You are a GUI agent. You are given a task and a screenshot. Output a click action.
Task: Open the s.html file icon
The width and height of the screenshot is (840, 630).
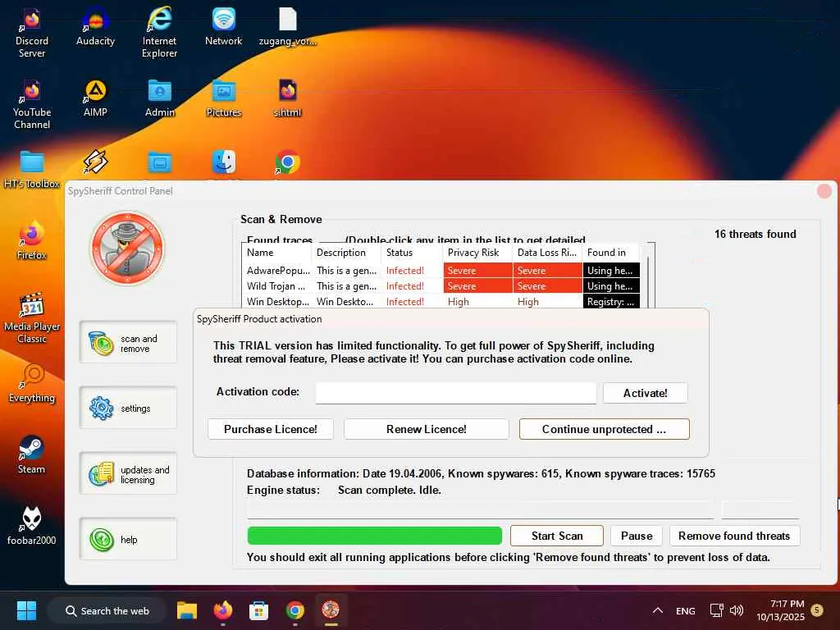coord(288,98)
